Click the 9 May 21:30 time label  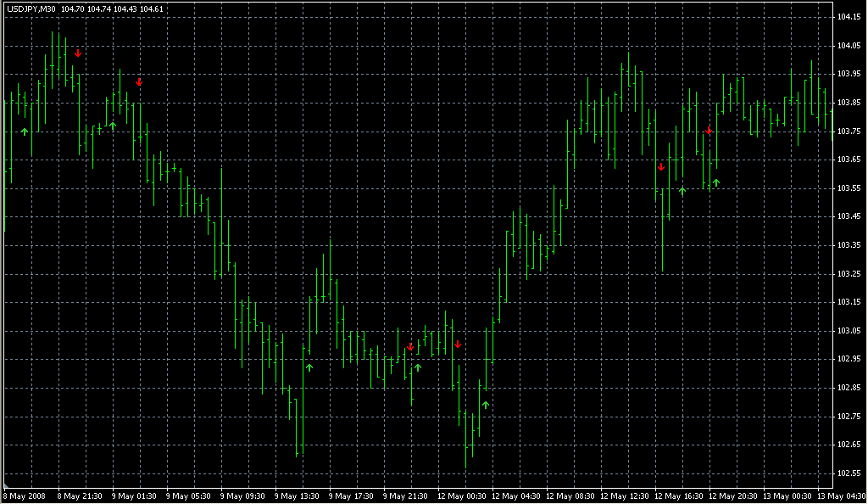tap(405, 496)
